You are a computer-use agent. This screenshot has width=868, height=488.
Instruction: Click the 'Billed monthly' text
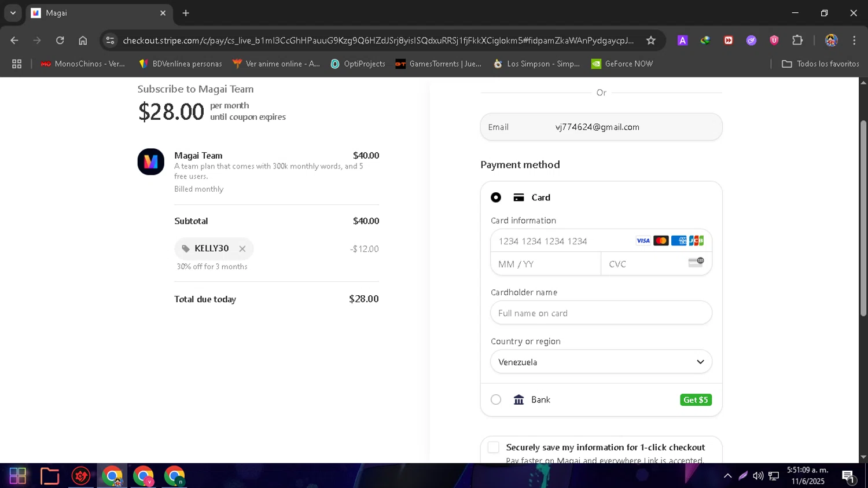point(198,189)
